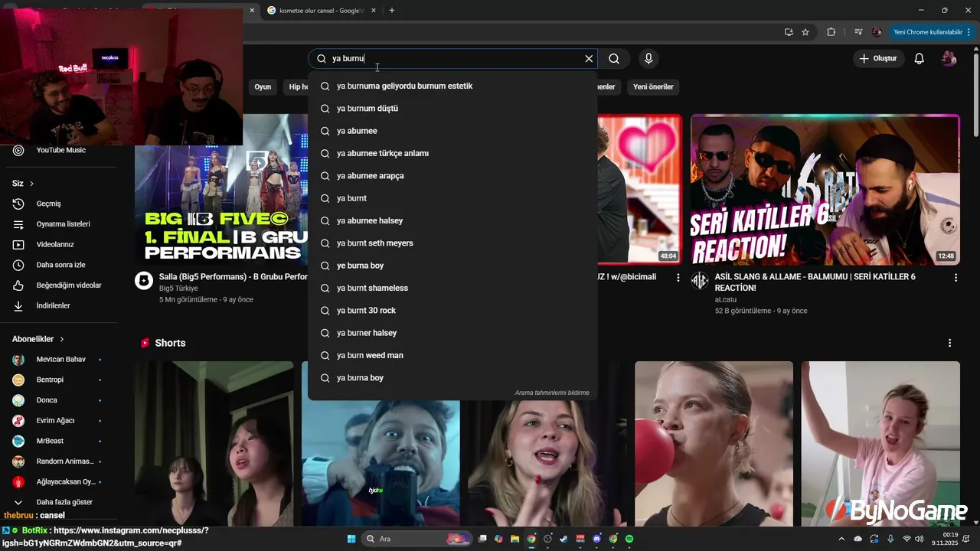Open options menu for ASİL SLANG & ALLAME video
Screen dimensions: 980x551
[955, 277]
